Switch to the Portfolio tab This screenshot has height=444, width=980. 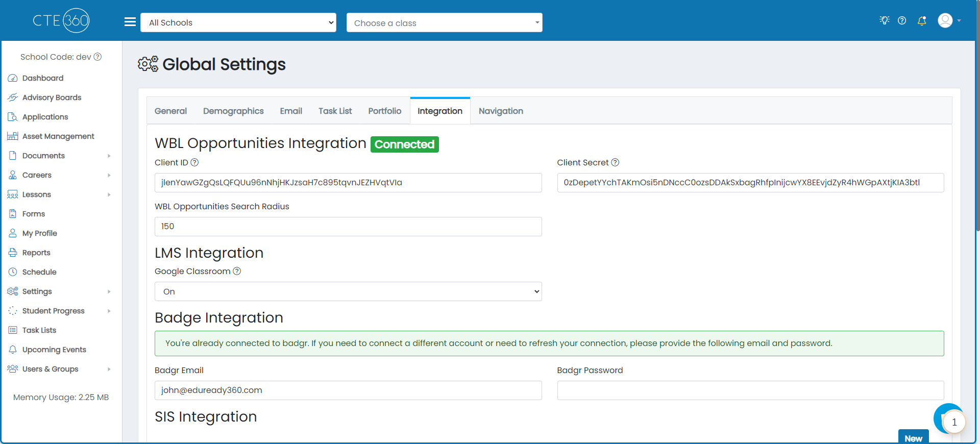(x=385, y=111)
